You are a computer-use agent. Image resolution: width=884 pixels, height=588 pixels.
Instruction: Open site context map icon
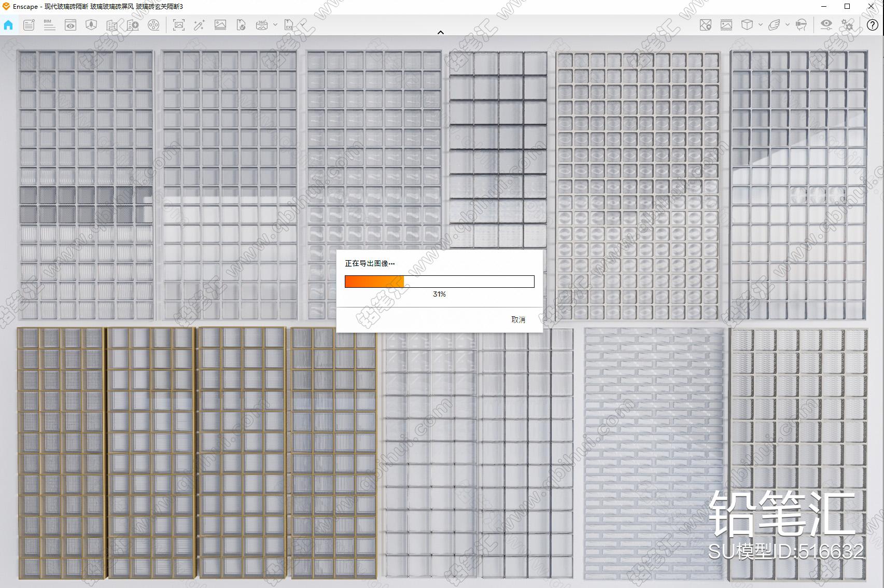pos(706,25)
